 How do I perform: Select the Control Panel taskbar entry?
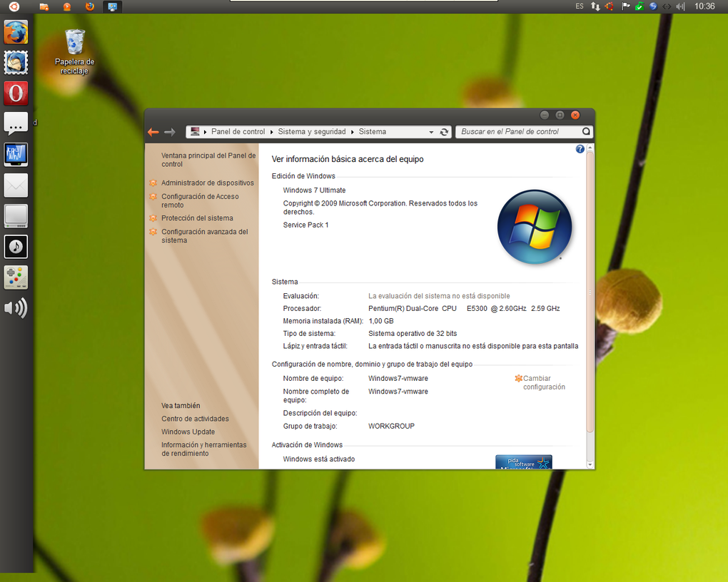coord(112,6)
